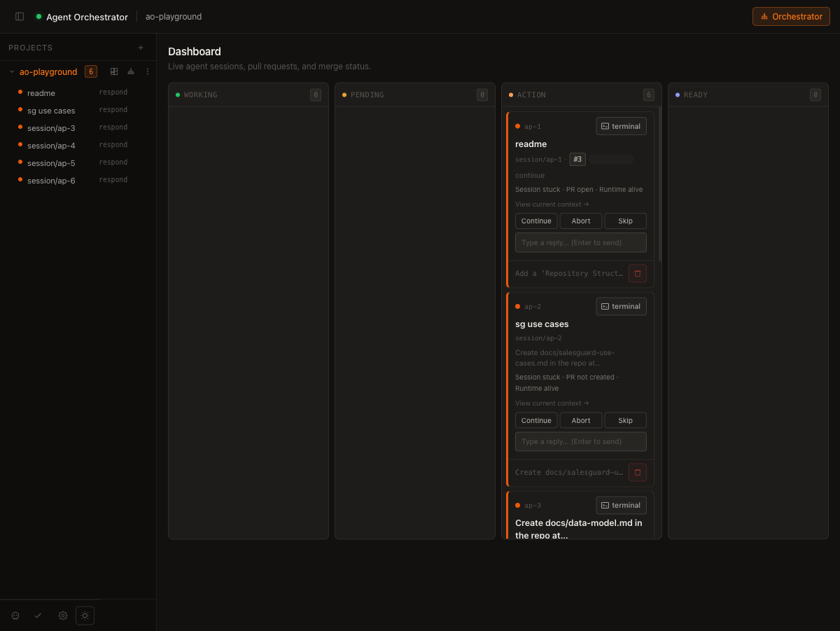Open terminal for ap-1 card
The height and width of the screenshot is (631, 840).
[621, 126]
